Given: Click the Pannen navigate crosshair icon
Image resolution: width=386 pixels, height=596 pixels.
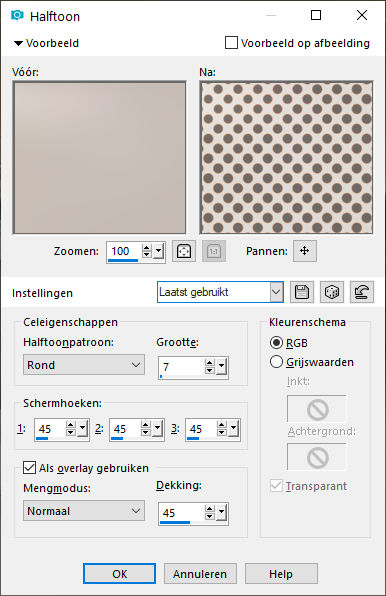Looking at the screenshot, I should coord(305,251).
